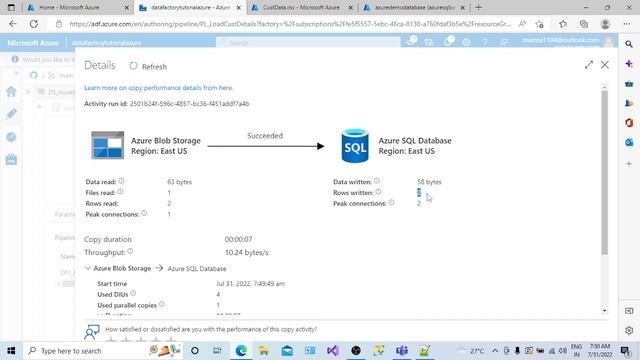Switch to the CustData.csv browser tab
The width and height of the screenshot is (640, 360).
(301, 7)
